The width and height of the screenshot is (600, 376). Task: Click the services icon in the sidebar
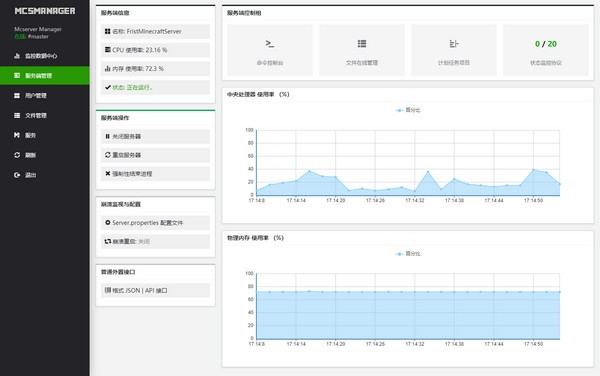coord(17,135)
